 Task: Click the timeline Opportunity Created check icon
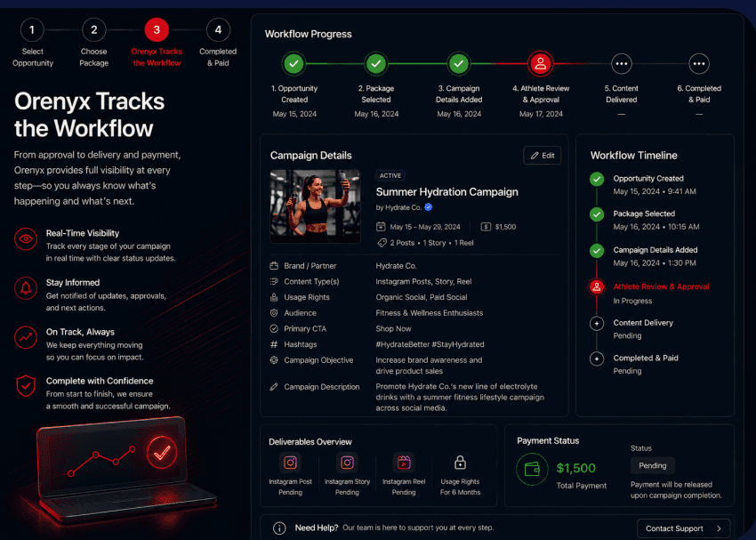pos(597,180)
